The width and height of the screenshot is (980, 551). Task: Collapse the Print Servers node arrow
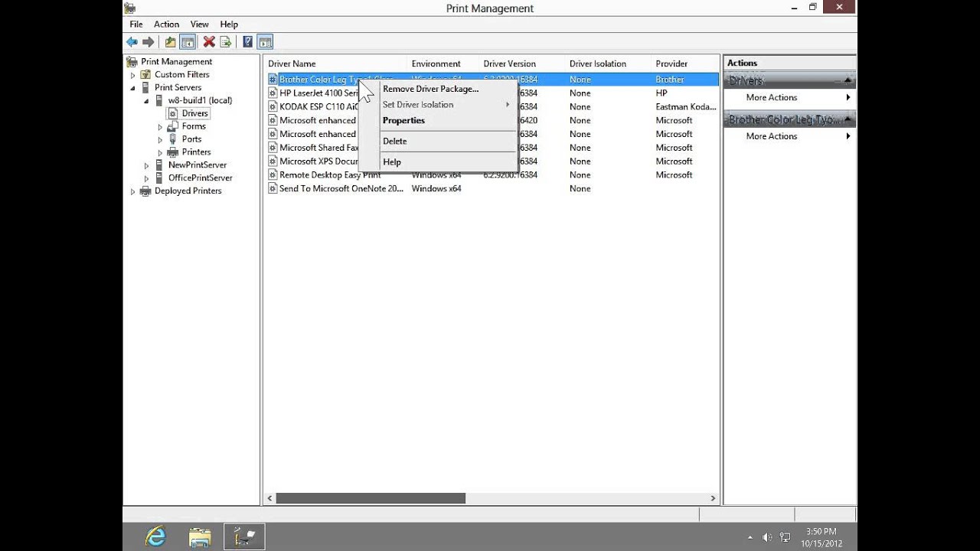pyautogui.click(x=132, y=88)
